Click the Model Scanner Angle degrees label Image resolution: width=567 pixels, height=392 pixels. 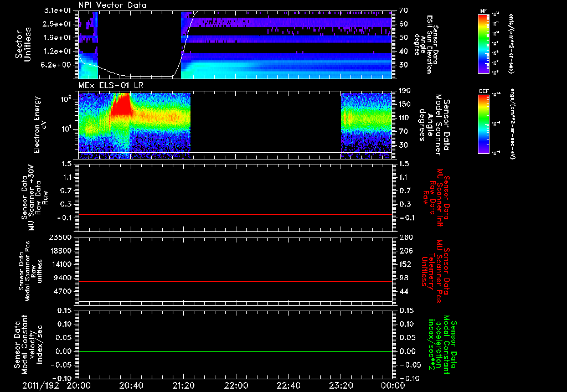tap(434, 125)
